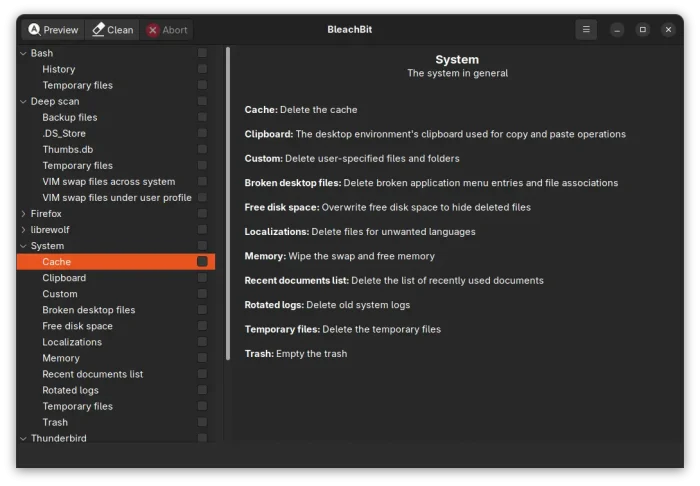700x486 pixels.
Task: Enable the Trash checkbox
Action: 202,422
